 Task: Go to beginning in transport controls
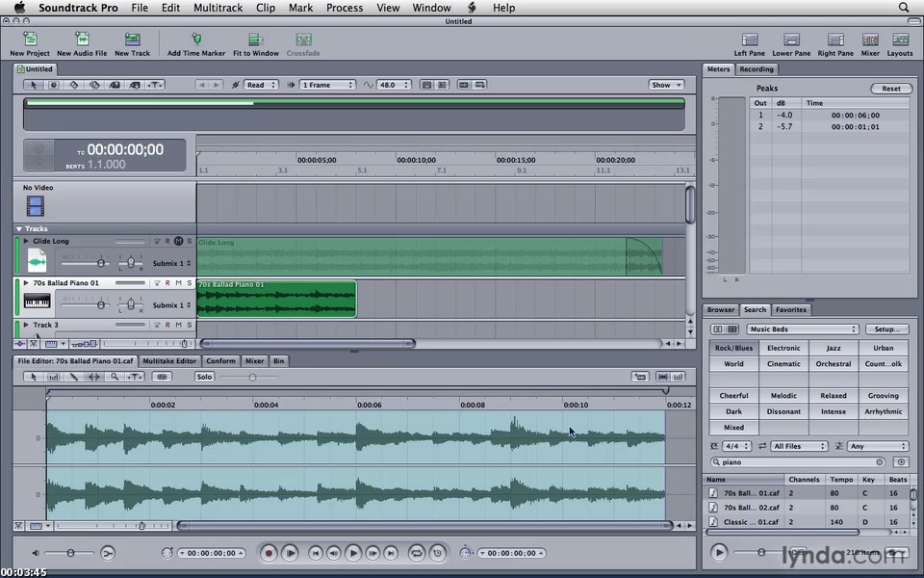316,553
